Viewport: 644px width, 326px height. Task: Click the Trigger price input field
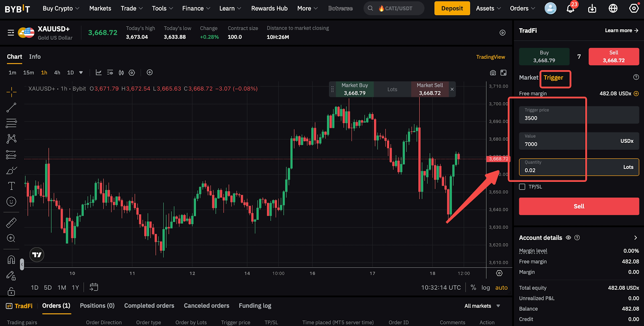pos(579,115)
